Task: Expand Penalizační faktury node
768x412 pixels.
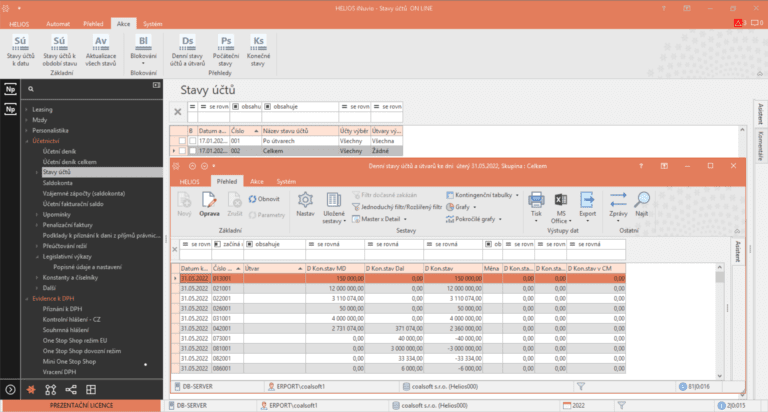Action: tap(37, 225)
